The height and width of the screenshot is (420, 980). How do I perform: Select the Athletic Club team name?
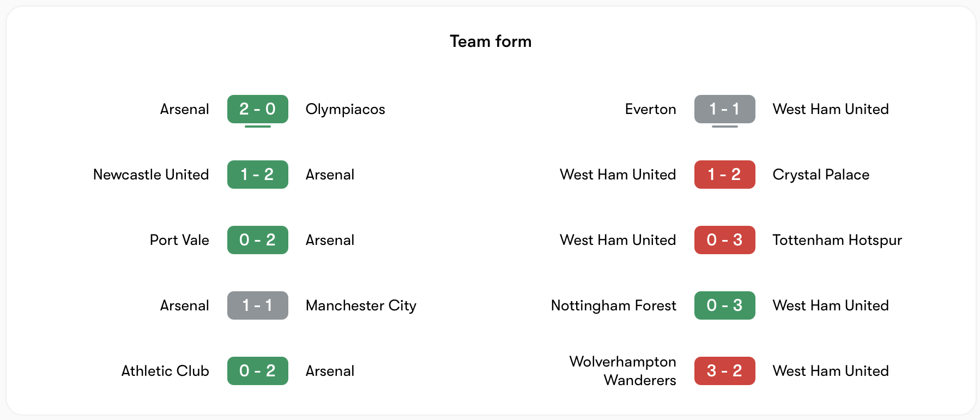165,371
